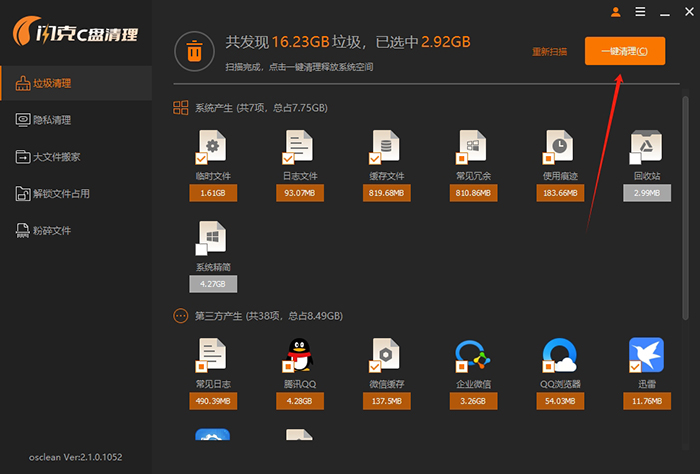Open the 垃圾清理 sidebar tab
The height and width of the screenshot is (474, 700).
pos(76,83)
